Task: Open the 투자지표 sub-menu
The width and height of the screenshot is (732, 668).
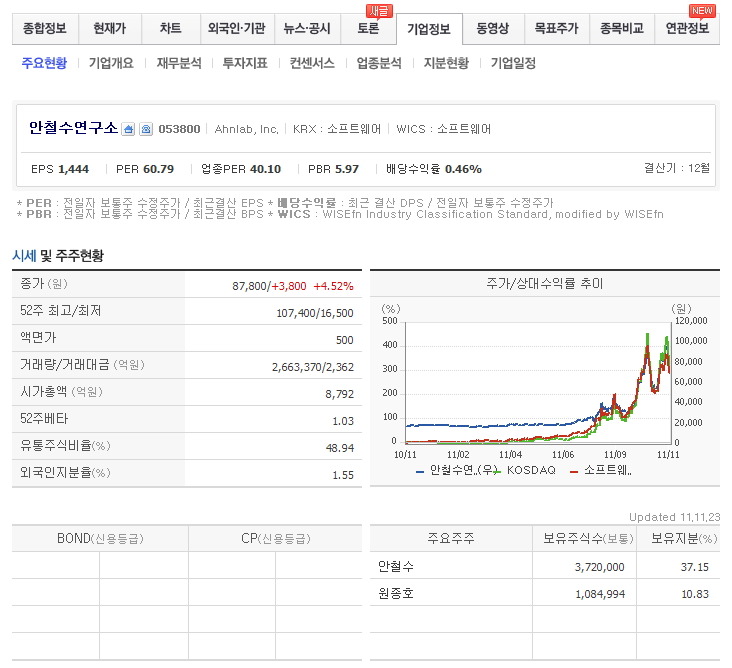Action: (245, 63)
